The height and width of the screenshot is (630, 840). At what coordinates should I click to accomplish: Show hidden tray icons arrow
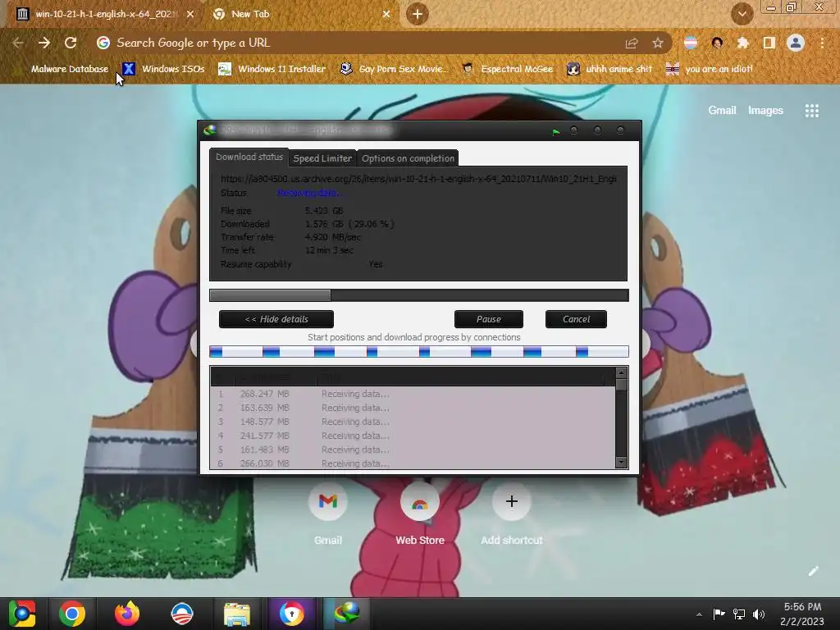coord(699,614)
